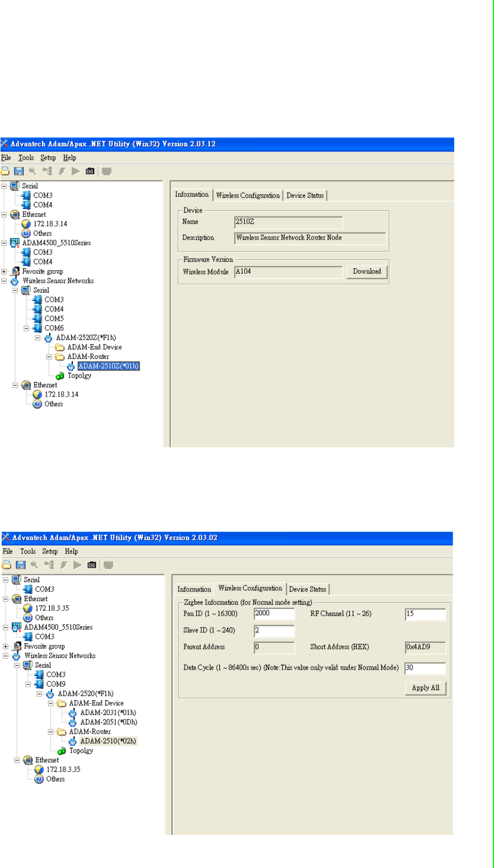Select Topolgy item in version 2.03.12 tree
This screenshot has width=494, height=868.
[x=80, y=376]
